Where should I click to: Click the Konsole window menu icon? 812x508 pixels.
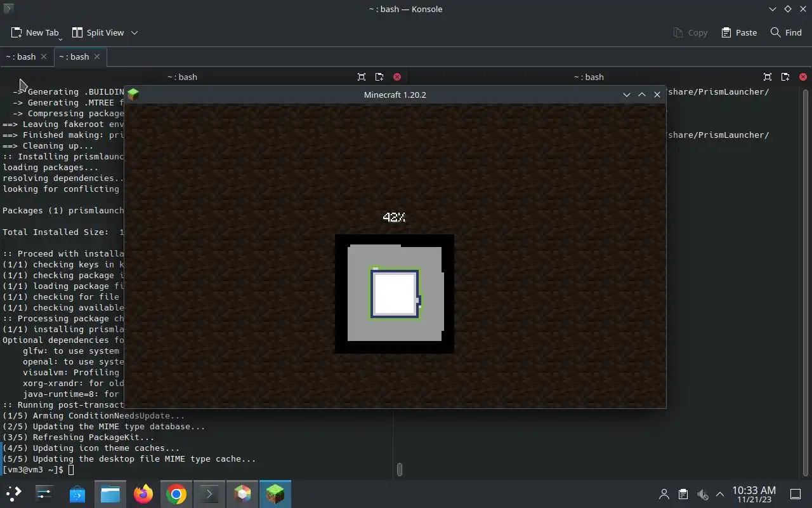tap(8, 9)
